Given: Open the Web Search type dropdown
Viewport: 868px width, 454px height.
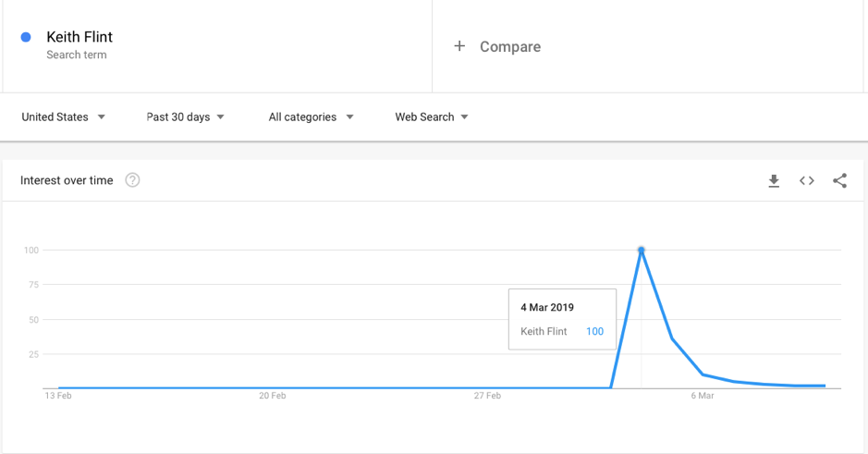Looking at the screenshot, I should tap(432, 117).
